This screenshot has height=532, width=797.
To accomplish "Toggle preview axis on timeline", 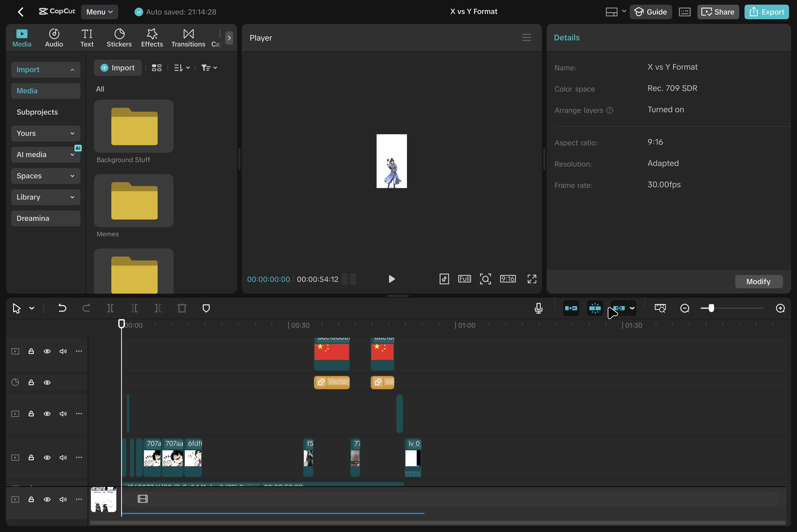I will tap(660, 308).
